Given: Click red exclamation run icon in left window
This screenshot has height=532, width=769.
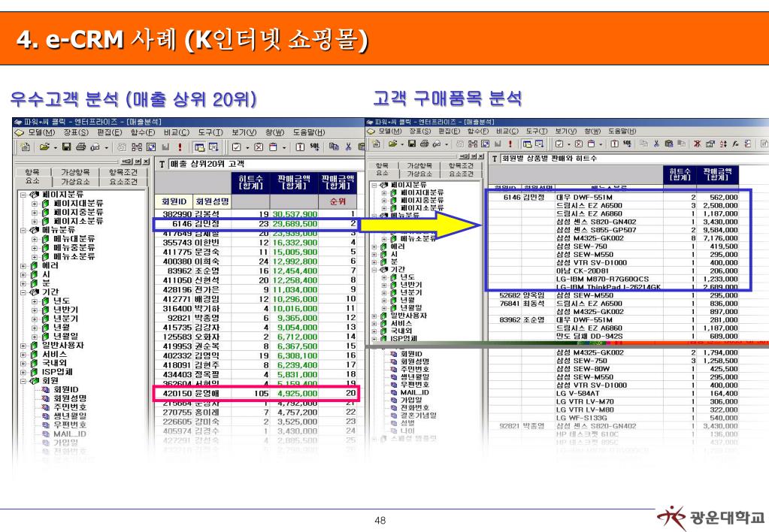Looking at the screenshot, I should (180, 147).
